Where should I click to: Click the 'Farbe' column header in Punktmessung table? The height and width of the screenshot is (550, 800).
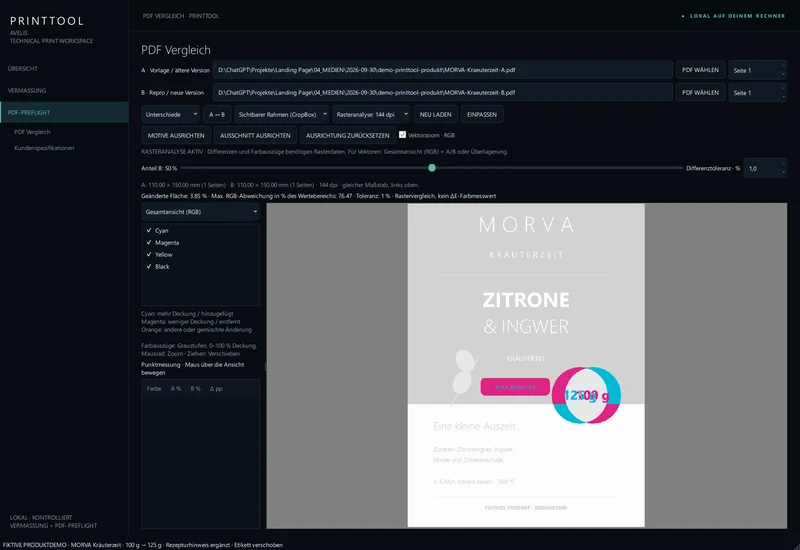154,389
